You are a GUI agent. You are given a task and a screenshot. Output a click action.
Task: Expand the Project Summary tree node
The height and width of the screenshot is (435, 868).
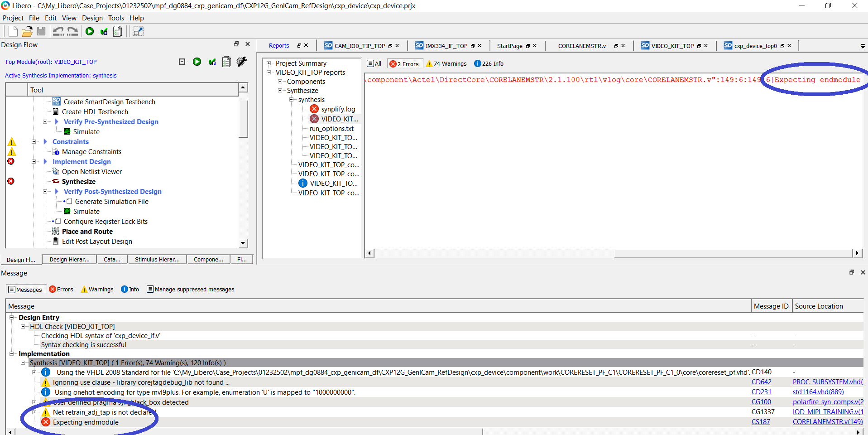click(269, 63)
